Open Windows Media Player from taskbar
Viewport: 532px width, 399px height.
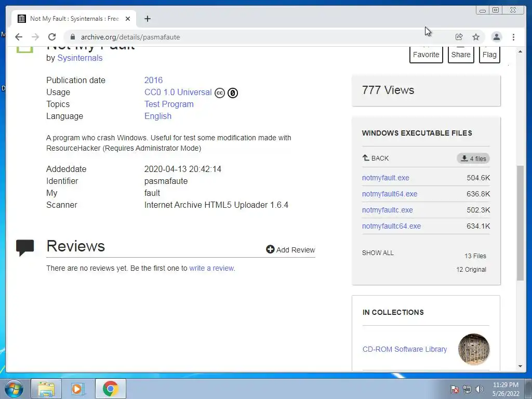78,389
